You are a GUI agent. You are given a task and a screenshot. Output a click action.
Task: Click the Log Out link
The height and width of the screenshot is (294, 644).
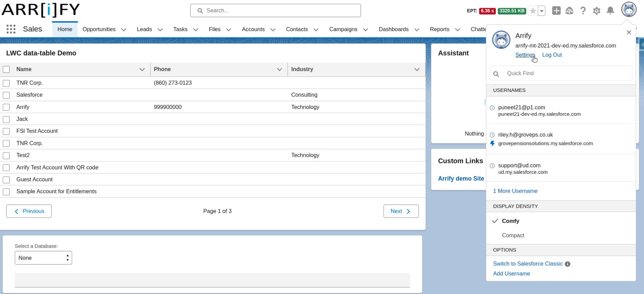coord(552,55)
